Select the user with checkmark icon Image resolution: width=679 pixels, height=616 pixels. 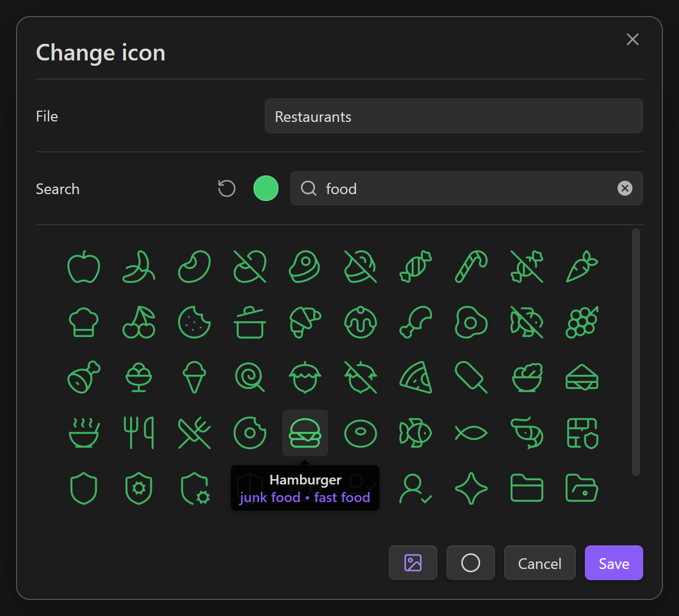[x=416, y=489]
